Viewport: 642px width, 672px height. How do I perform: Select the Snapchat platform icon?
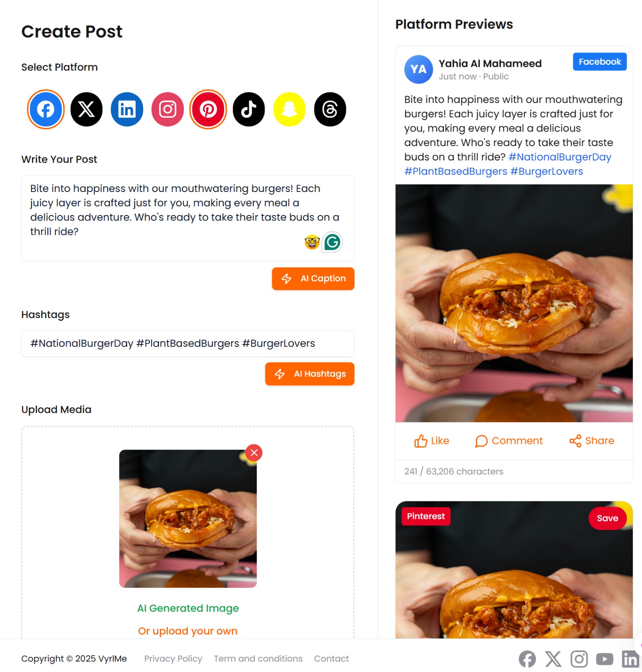(x=289, y=110)
